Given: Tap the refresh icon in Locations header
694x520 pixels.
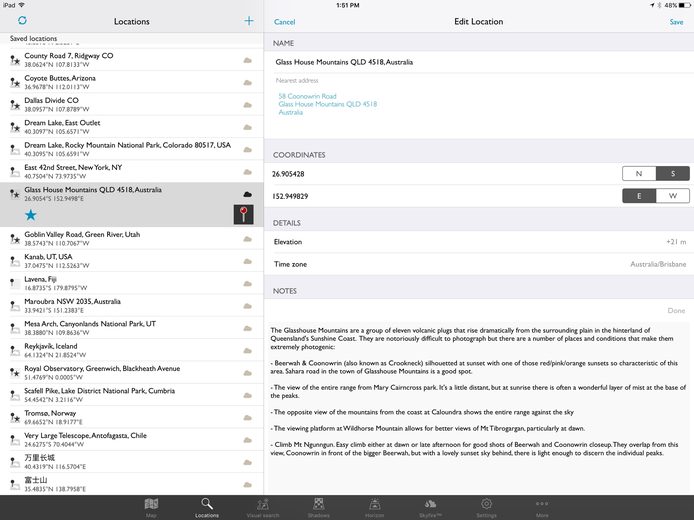Looking at the screenshot, I should tap(22, 20).
